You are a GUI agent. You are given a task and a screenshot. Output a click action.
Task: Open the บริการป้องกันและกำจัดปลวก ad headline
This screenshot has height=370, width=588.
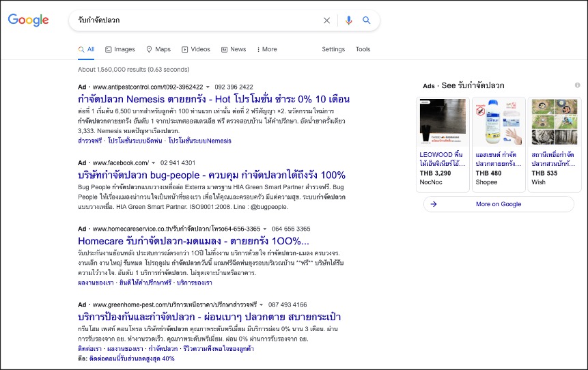click(209, 317)
